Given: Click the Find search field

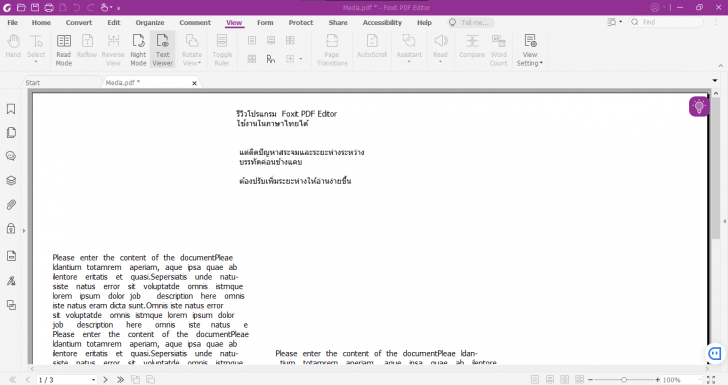Looking at the screenshot, I should 666,22.
